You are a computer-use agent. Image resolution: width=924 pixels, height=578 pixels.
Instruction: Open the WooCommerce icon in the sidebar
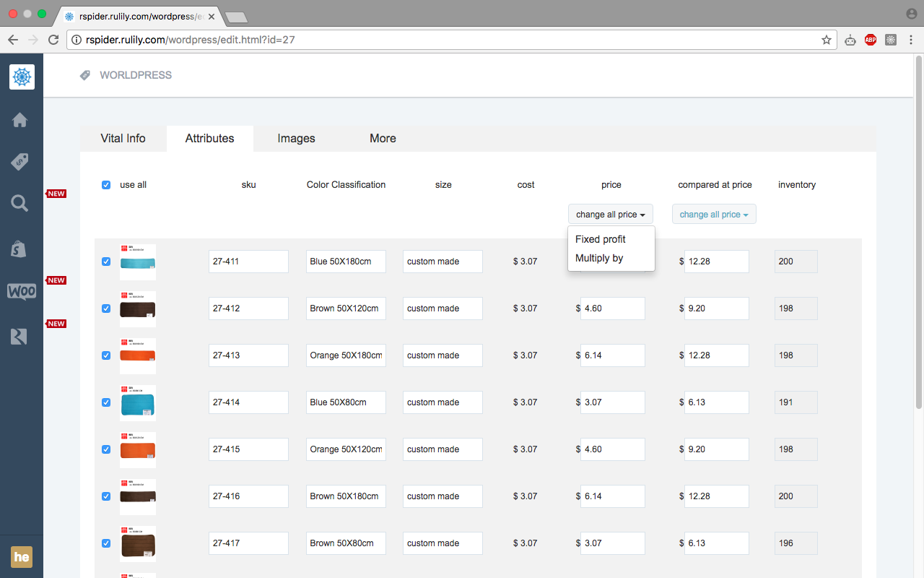pos(22,291)
